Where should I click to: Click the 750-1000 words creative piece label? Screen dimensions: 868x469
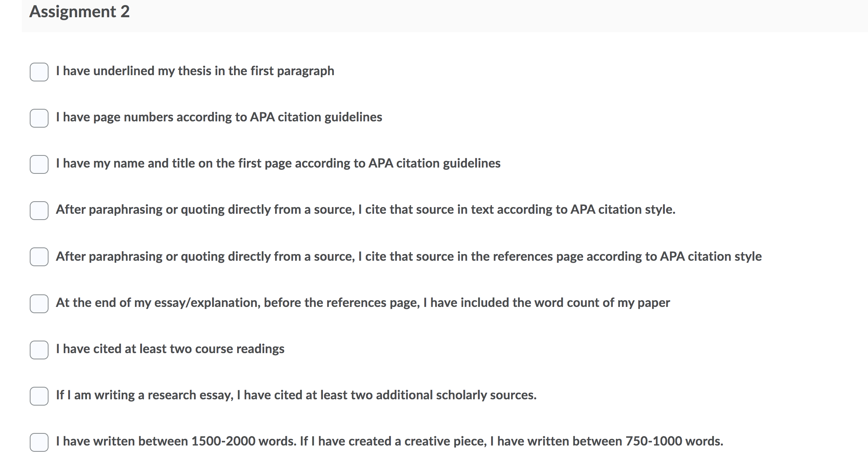pyautogui.click(x=389, y=442)
